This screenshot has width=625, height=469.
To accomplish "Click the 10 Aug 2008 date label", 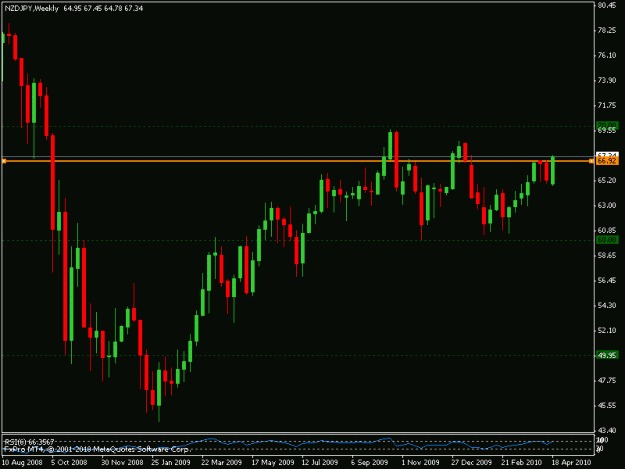I will [x=22, y=463].
